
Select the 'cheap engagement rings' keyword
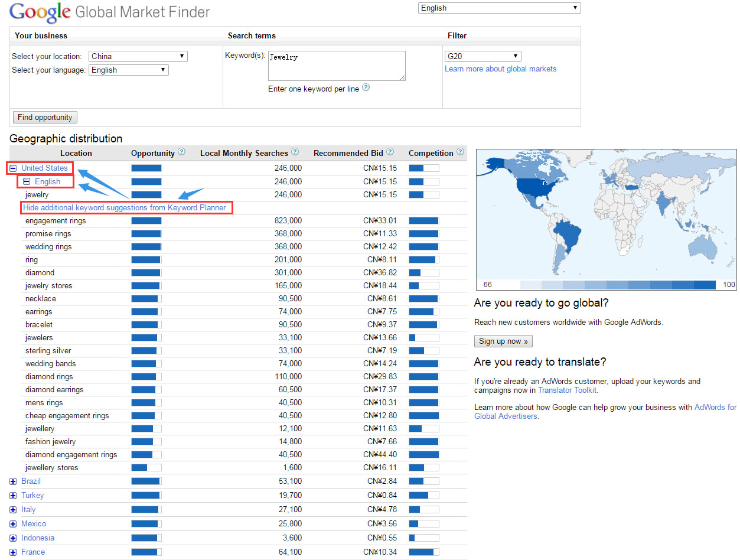(67, 415)
